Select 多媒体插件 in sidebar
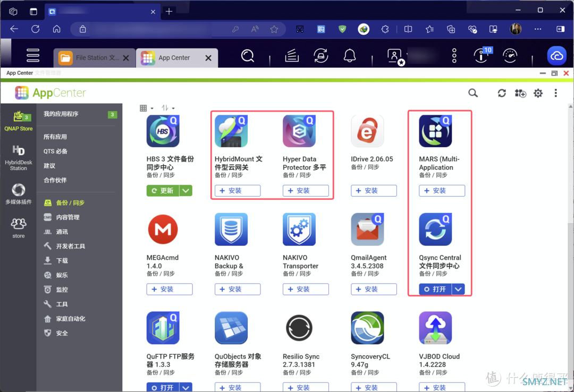574x392 pixels. point(18,194)
